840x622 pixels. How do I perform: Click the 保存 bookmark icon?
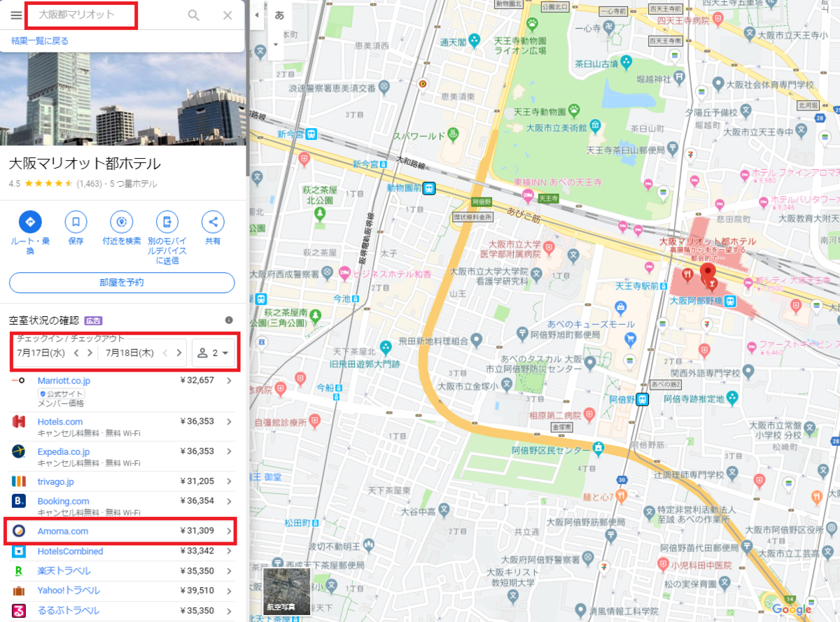pyautogui.click(x=76, y=222)
